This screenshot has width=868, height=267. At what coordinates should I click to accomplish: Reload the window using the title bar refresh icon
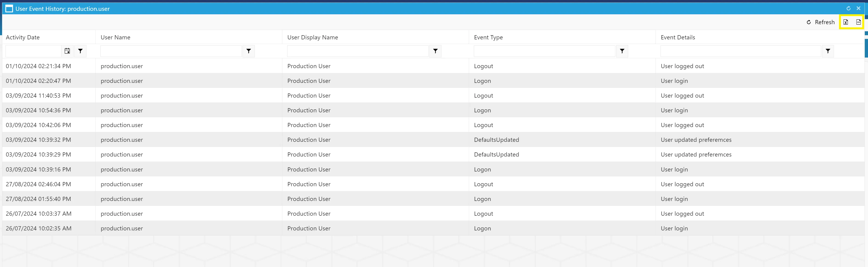pyautogui.click(x=848, y=9)
